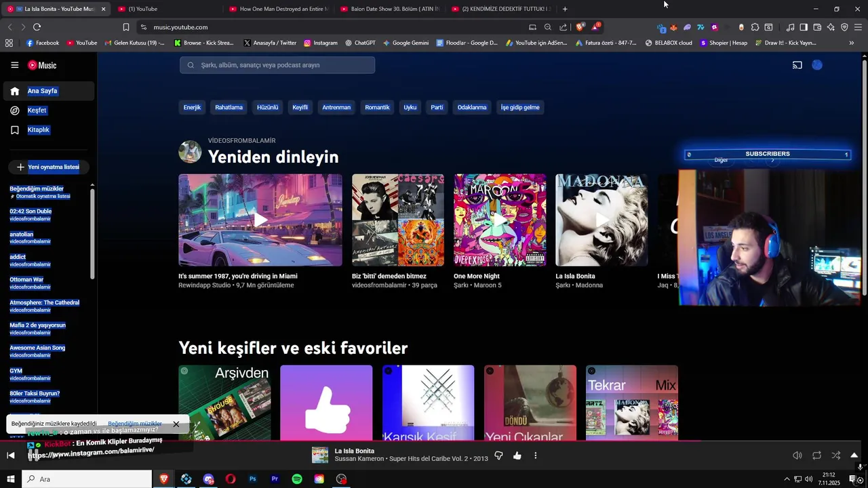The image size is (868, 488).
Task: Open the La Isla Bonita Madonna cover
Action: pos(601,220)
